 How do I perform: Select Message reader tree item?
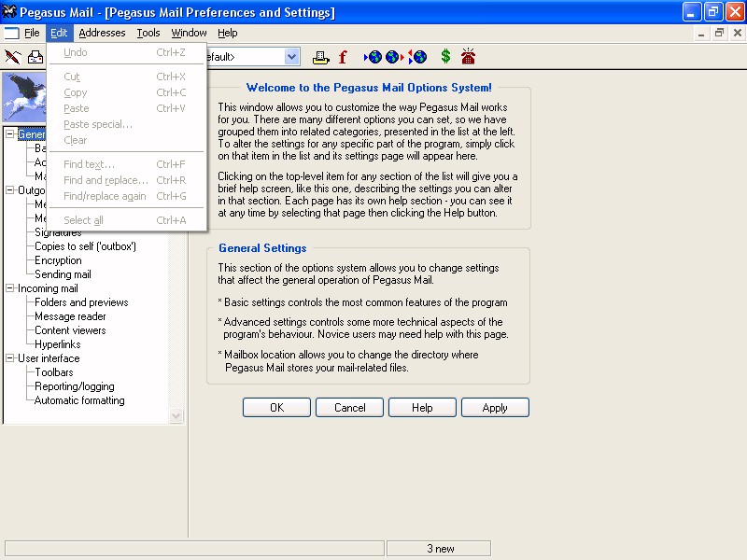(71, 316)
